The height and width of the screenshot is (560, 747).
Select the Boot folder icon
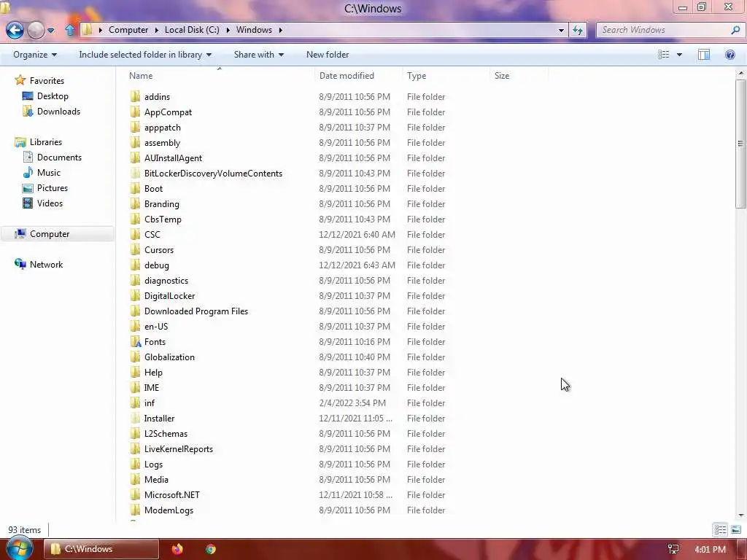pyautogui.click(x=135, y=189)
